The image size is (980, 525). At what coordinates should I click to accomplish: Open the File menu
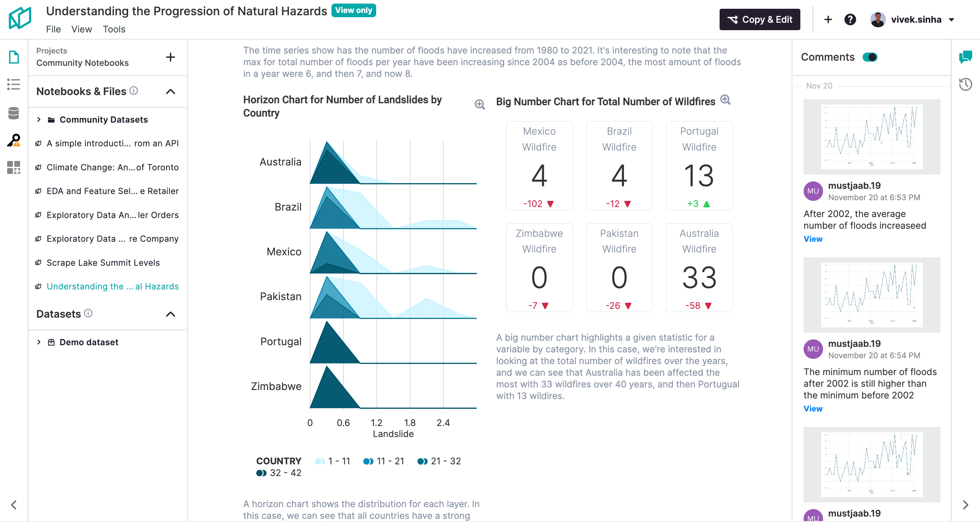coord(53,29)
